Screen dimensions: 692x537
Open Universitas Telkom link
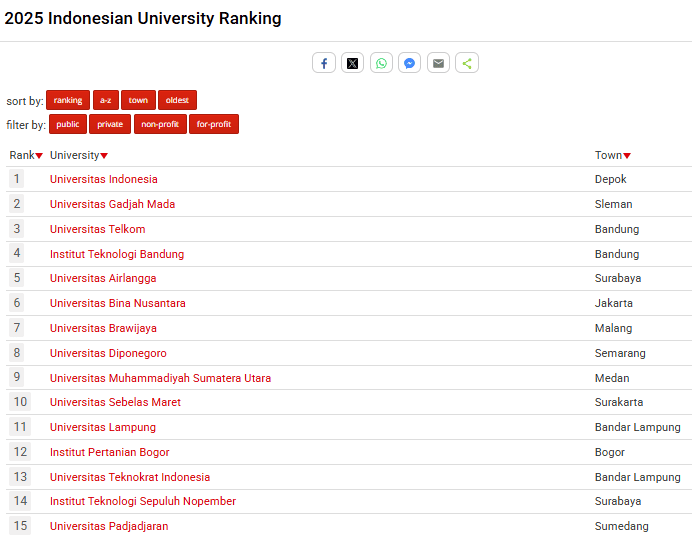(98, 229)
